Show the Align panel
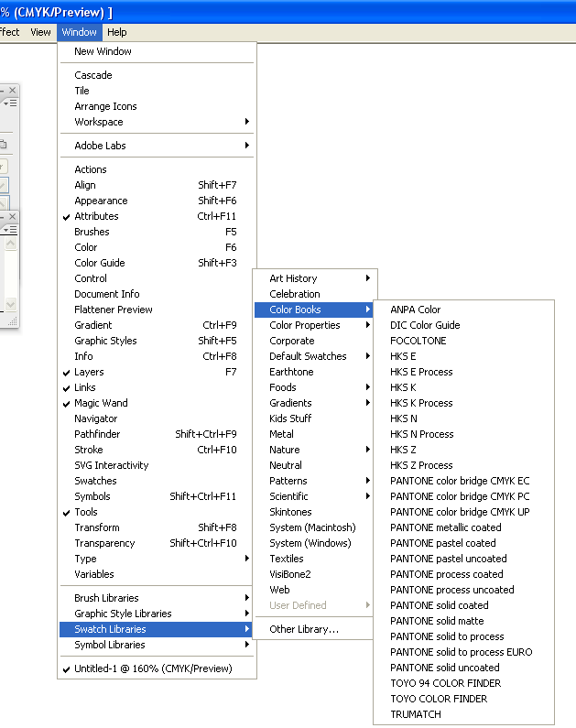Viewport: 576px width, 728px height. click(157, 185)
